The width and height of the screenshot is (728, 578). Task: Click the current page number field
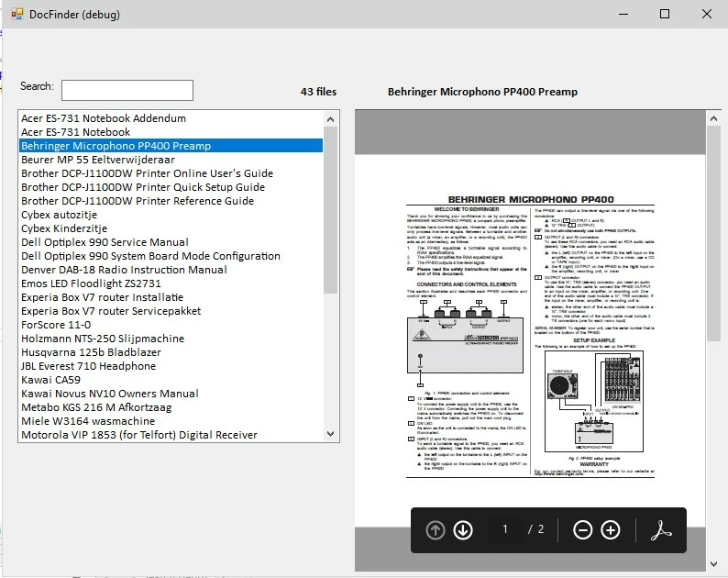pyautogui.click(x=505, y=529)
